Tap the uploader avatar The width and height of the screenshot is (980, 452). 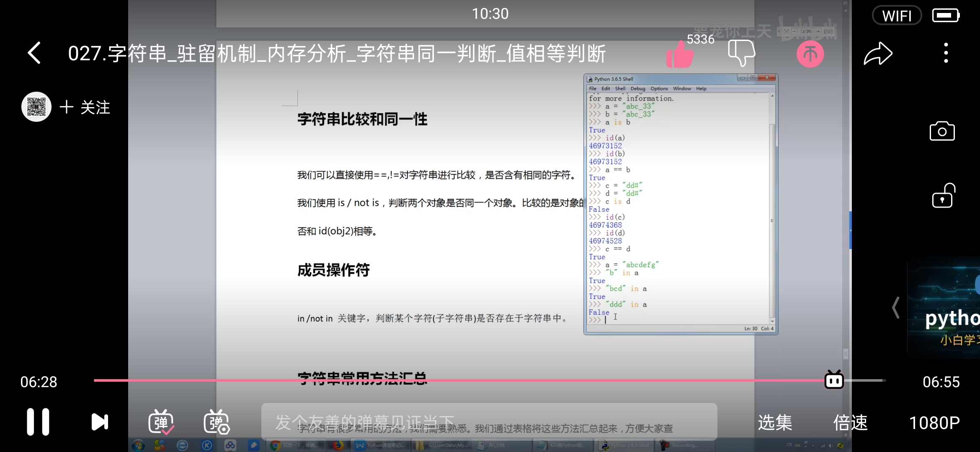pos(36,107)
